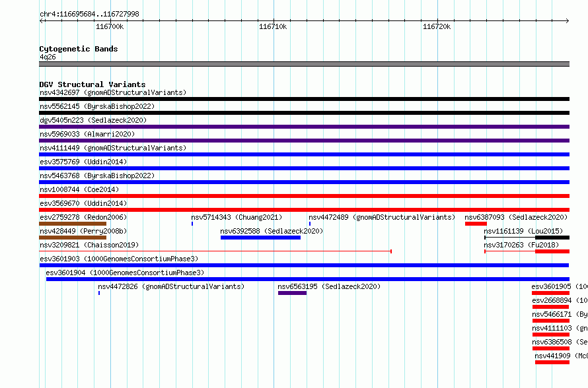Viewport: 588px width, 388px height.
Task: Open the esv3601904 1000Genomes label
Action: point(125,273)
